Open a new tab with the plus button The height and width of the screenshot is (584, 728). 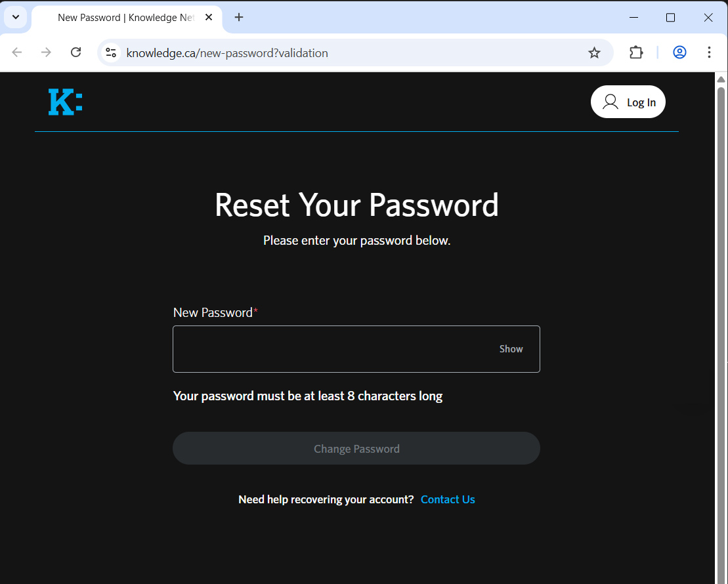(x=239, y=18)
